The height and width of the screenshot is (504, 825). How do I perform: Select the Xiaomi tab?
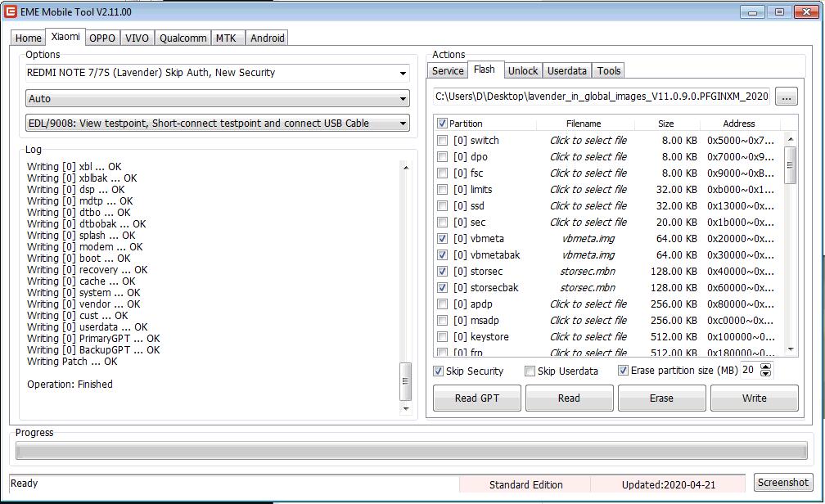65,36
